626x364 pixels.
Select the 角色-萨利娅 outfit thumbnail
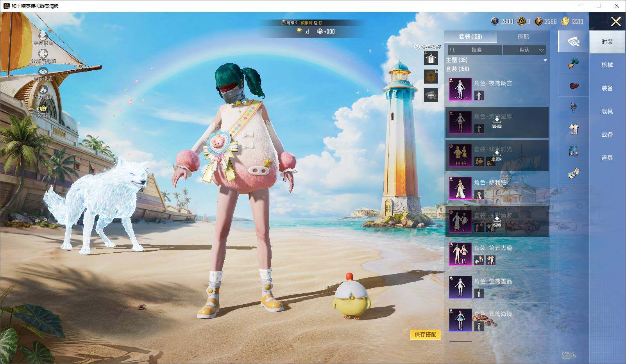[460, 188]
